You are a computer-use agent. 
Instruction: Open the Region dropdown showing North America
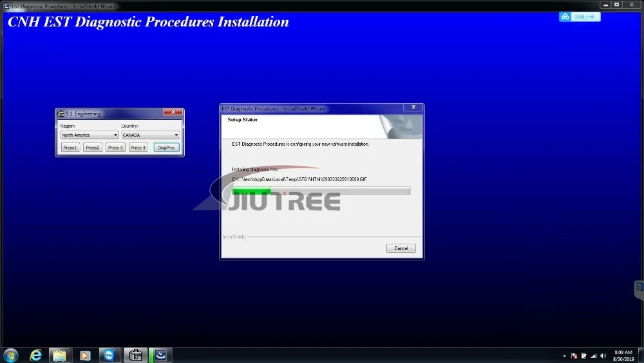pyautogui.click(x=90, y=135)
